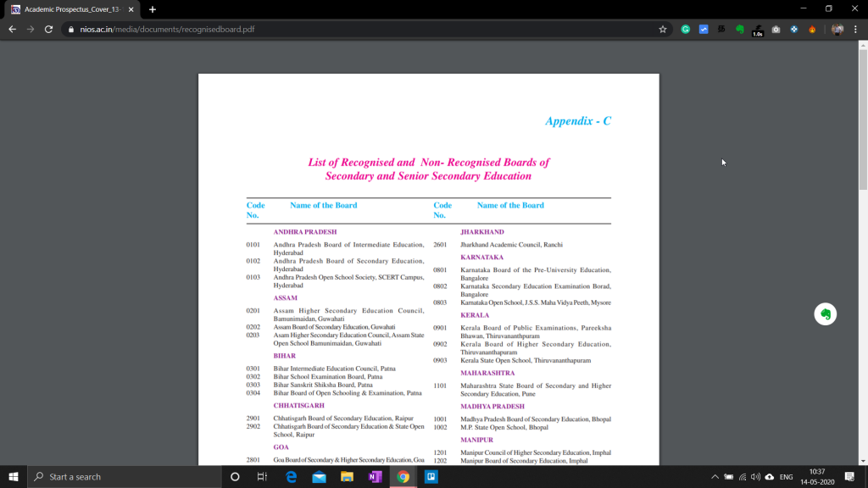Click the 'CHHATISGARH' state heading
The height and width of the screenshot is (488, 868).
click(x=299, y=406)
